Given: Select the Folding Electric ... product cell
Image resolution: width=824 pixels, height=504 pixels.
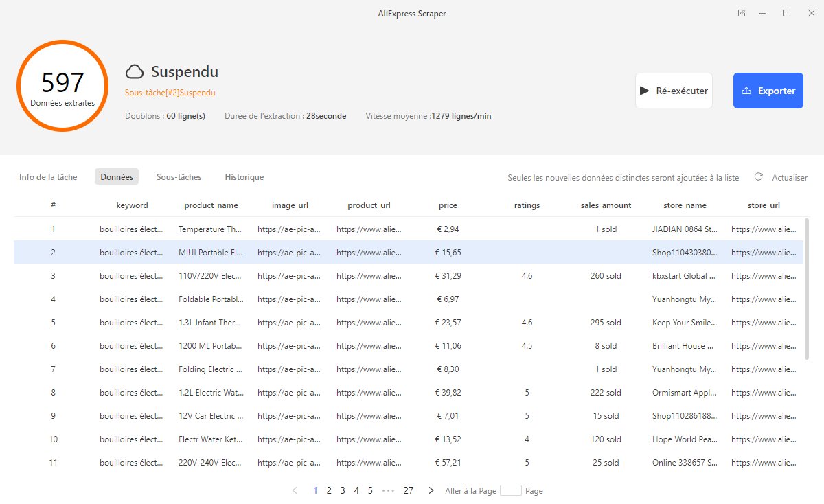Looking at the screenshot, I should [210, 369].
